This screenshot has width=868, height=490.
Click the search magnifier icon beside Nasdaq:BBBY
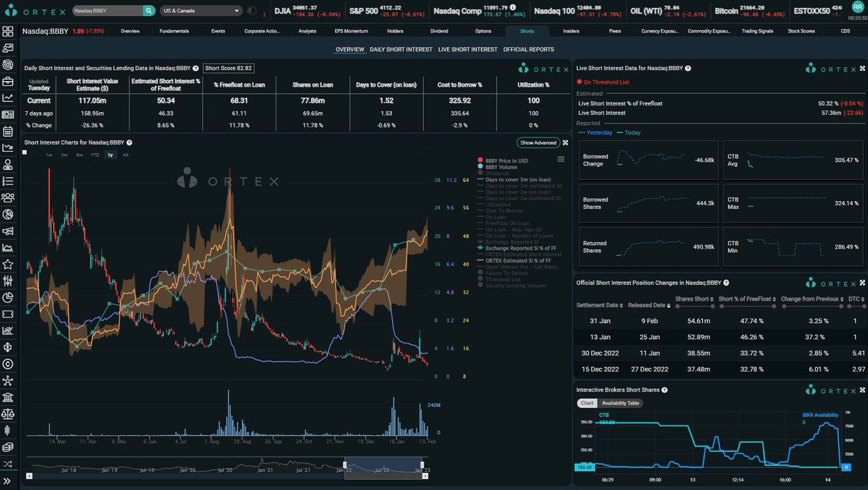click(x=148, y=11)
